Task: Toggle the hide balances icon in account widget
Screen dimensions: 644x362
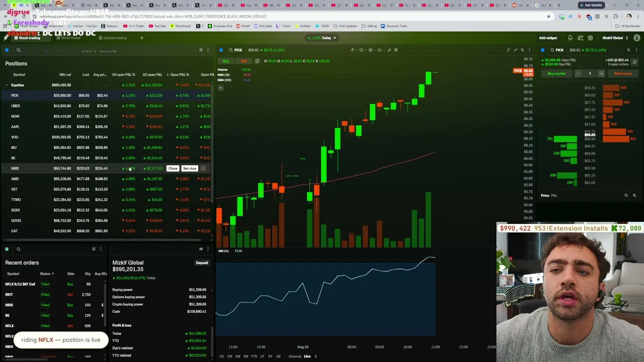Action: click(201, 249)
